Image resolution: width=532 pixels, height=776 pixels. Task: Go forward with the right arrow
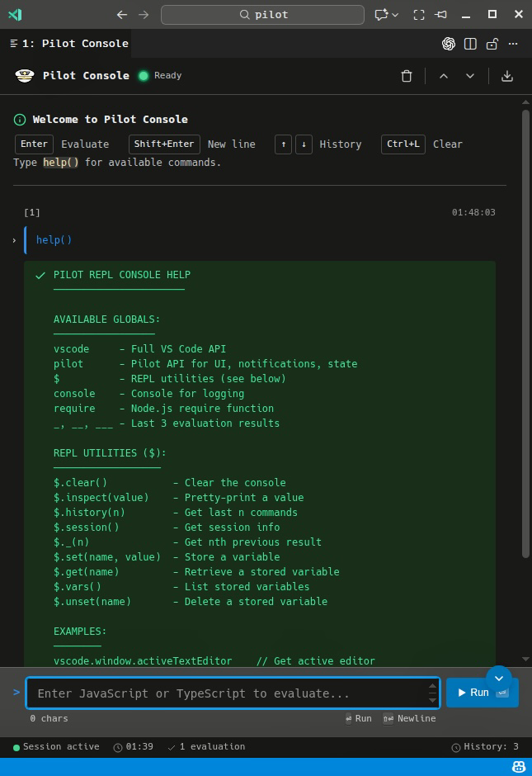click(144, 15)
